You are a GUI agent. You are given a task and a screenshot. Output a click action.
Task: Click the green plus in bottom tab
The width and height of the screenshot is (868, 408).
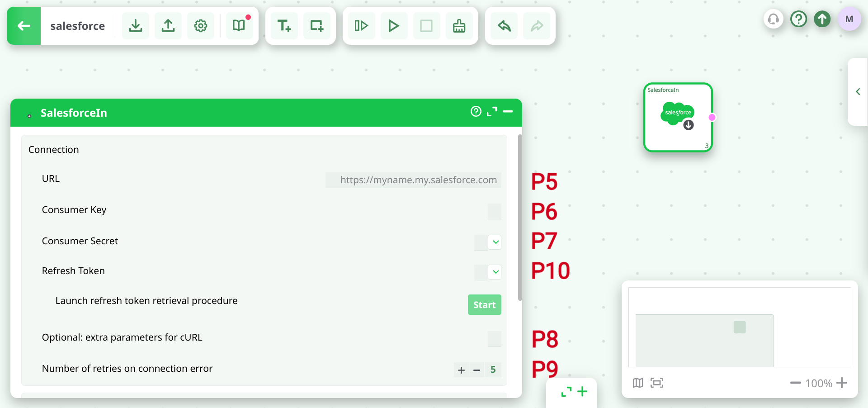tap(583, 392)
